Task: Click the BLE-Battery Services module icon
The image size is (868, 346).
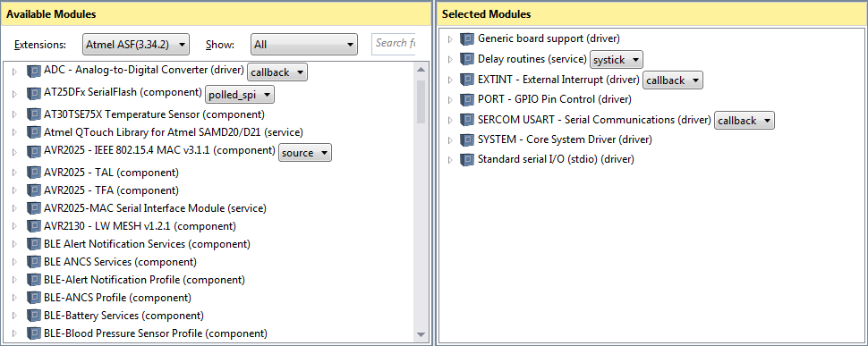Action: tap(34, 316)
